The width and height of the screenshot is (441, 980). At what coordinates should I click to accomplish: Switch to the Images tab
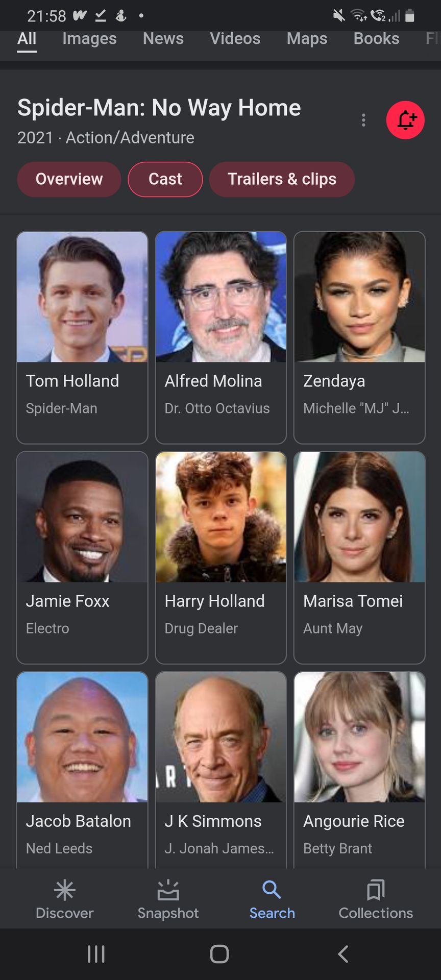tap(89, 39)
